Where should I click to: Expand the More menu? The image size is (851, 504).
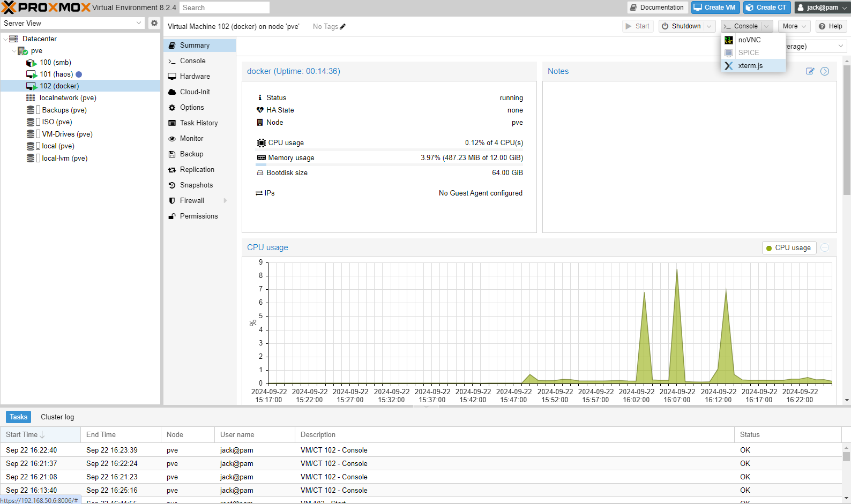pos(794,26)
